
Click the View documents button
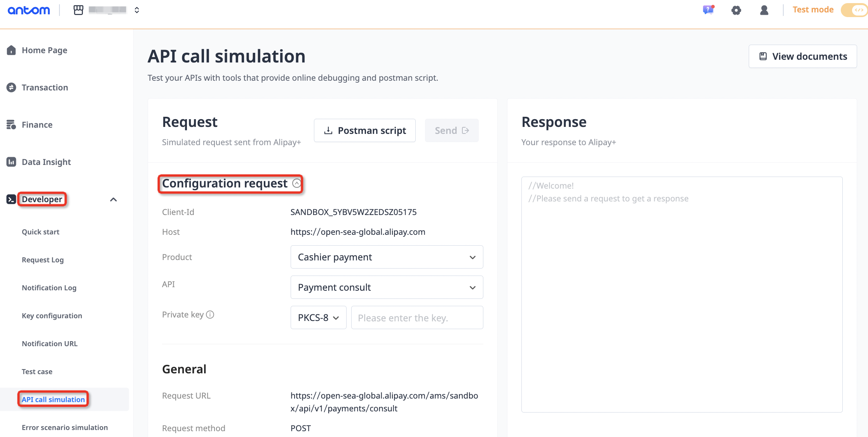click(x=803, y=56)
